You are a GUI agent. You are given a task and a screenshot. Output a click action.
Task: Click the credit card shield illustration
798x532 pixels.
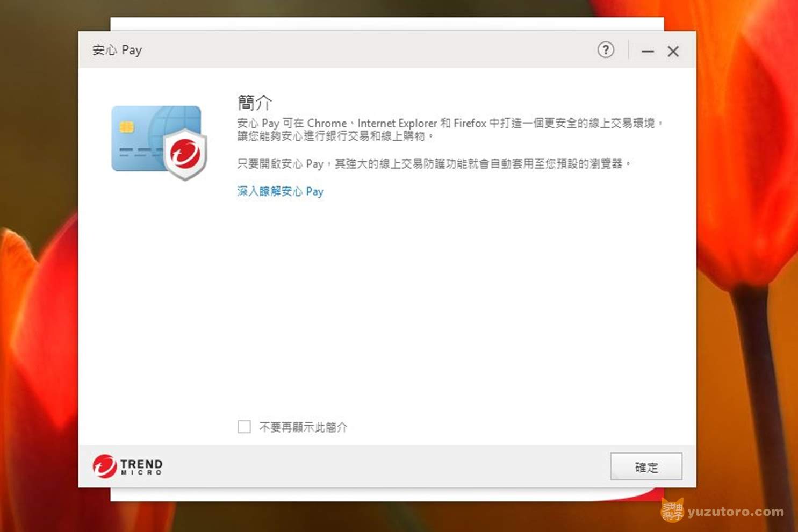(159, 142)
